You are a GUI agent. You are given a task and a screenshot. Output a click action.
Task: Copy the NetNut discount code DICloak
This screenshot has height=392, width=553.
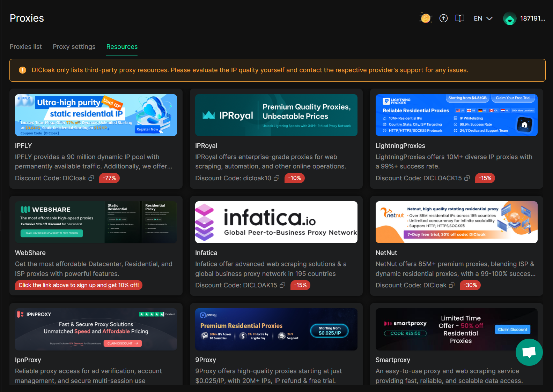pos(452,285)
